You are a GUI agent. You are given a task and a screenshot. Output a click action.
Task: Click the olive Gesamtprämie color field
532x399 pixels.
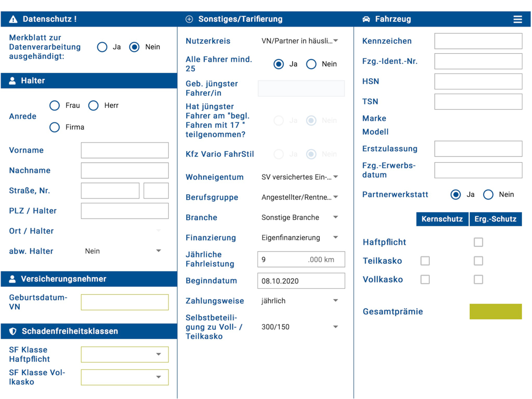coord(495,311)
